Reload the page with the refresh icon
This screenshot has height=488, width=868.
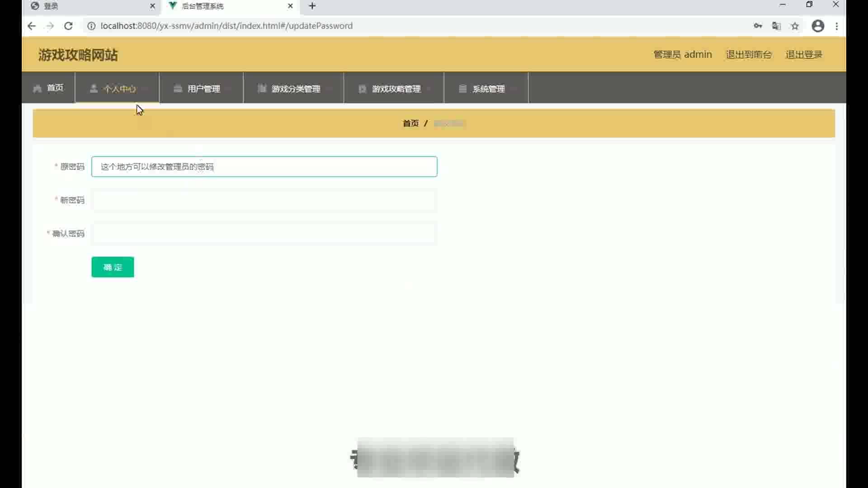coord(68,26)
